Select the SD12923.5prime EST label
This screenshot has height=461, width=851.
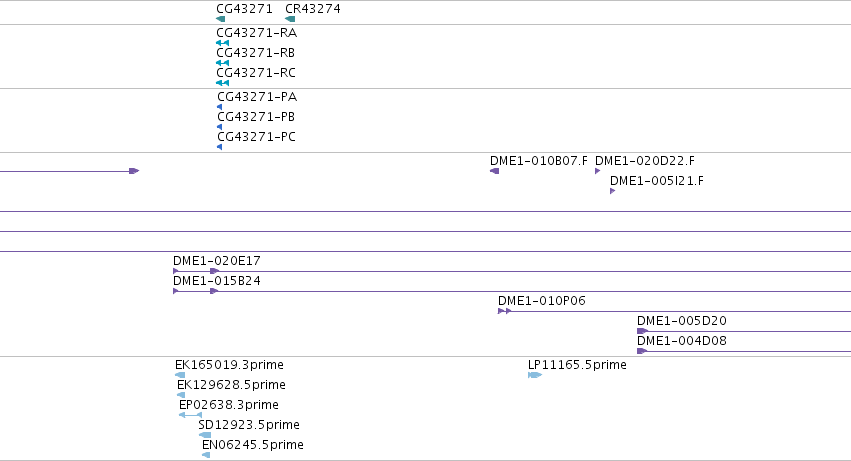click(249, 425)
